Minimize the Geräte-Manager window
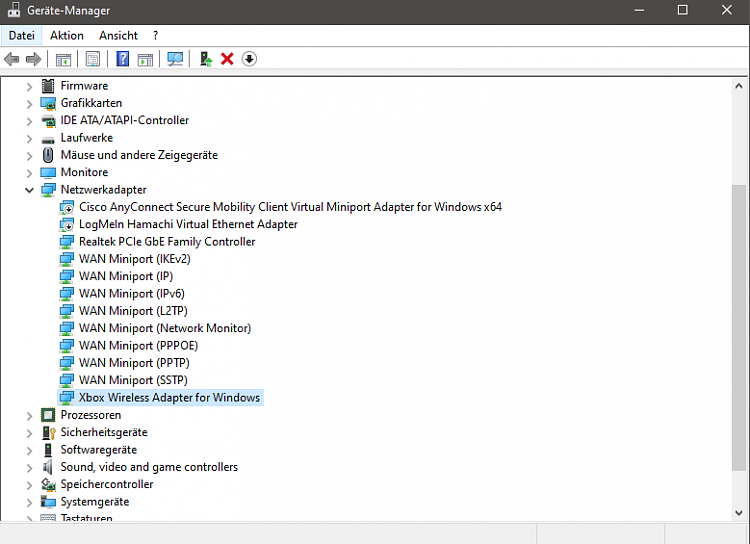750x544 pixels. tap(639, 10)
